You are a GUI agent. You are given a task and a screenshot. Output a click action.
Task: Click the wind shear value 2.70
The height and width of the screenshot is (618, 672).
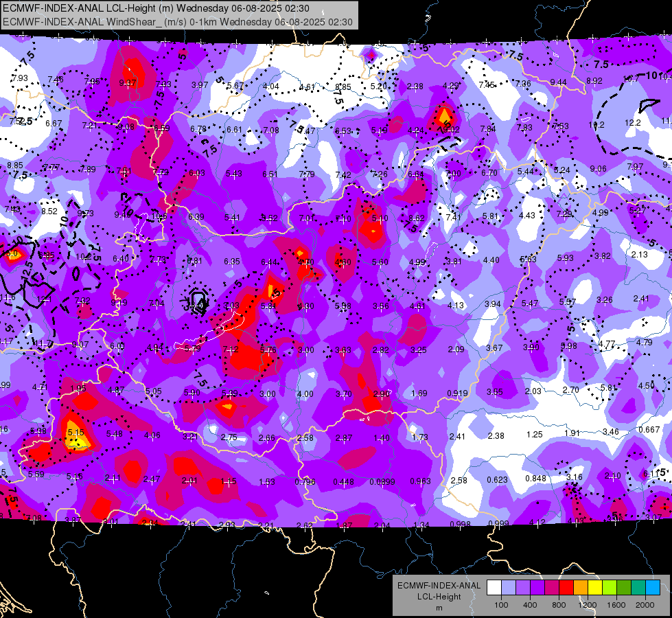point(570,390)
